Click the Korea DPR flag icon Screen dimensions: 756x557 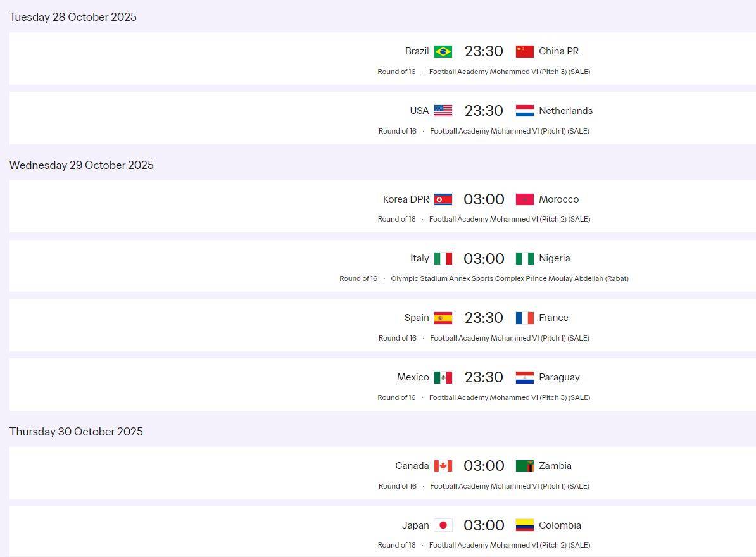pyautogui.click(x=443, y=199)
